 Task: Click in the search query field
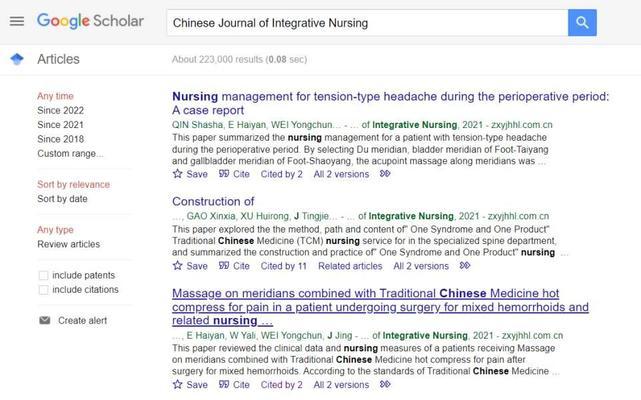pyautogui.click(x=367, y=22)
